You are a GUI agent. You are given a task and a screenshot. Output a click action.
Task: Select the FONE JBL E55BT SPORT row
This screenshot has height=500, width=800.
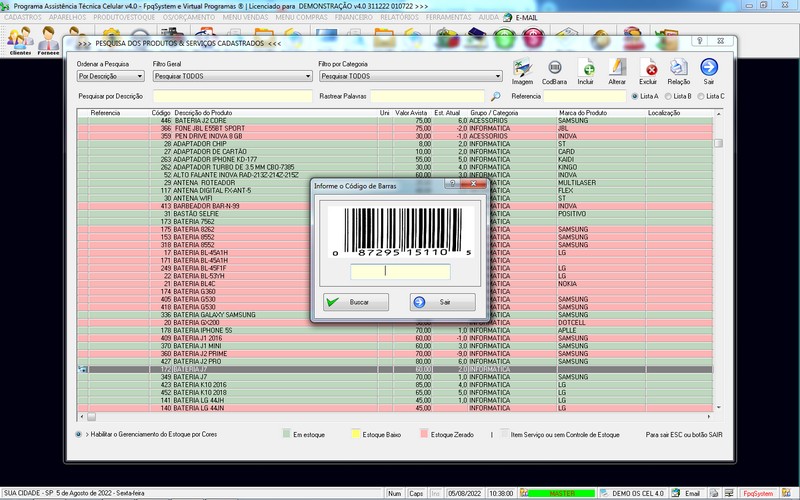click(395, 129)
